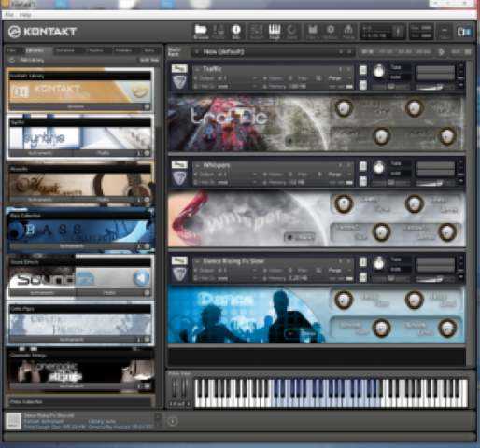
Task: Click the panic exclamation button
Action: coord(398,32)
